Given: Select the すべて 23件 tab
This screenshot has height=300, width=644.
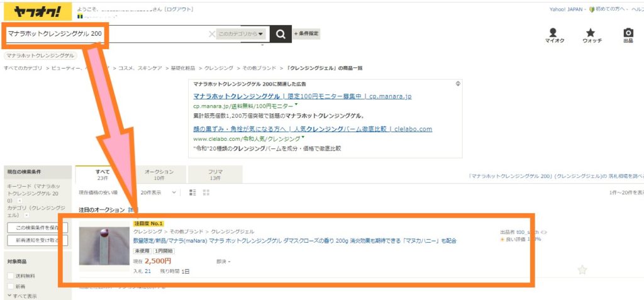Looking at the screenshot, I should [x=103, y=175].
